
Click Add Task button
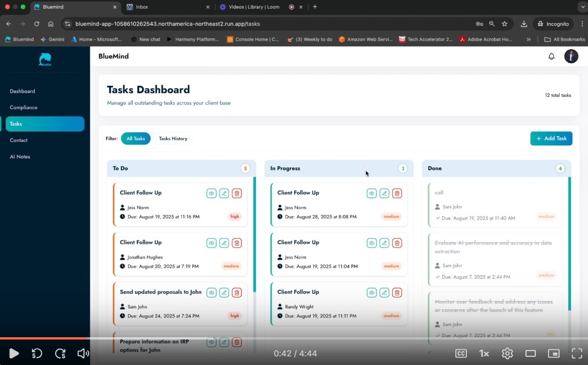(552, 138)
